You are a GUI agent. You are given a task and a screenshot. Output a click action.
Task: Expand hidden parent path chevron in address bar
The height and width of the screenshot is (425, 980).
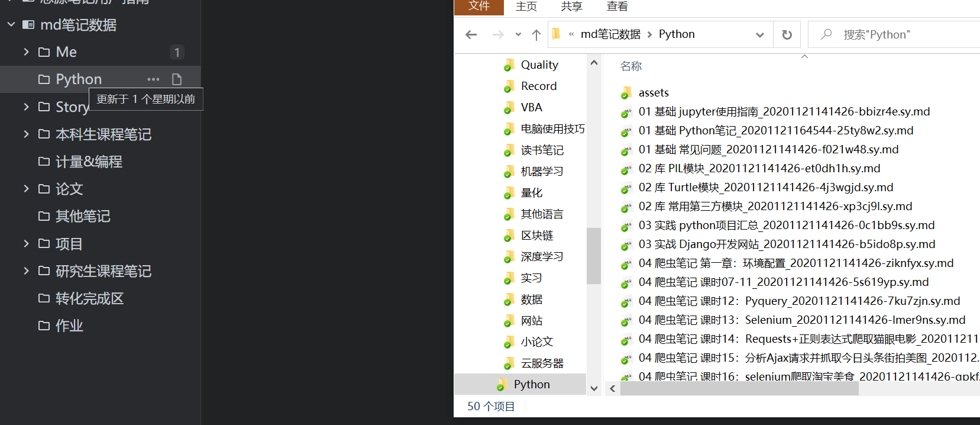tap(571, 34)
